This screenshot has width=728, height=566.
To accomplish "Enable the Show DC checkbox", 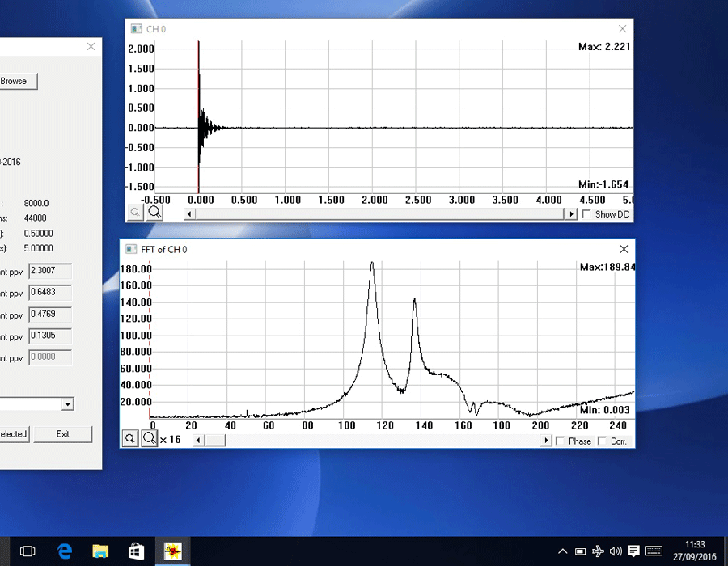I will (x=586, y=214).
